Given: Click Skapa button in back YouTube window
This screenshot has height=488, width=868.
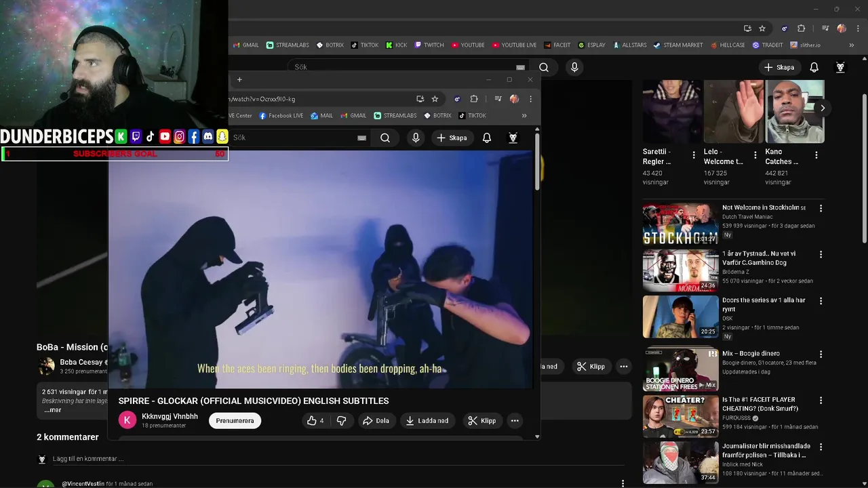Looking at the screenshot, I should (778, 67).
